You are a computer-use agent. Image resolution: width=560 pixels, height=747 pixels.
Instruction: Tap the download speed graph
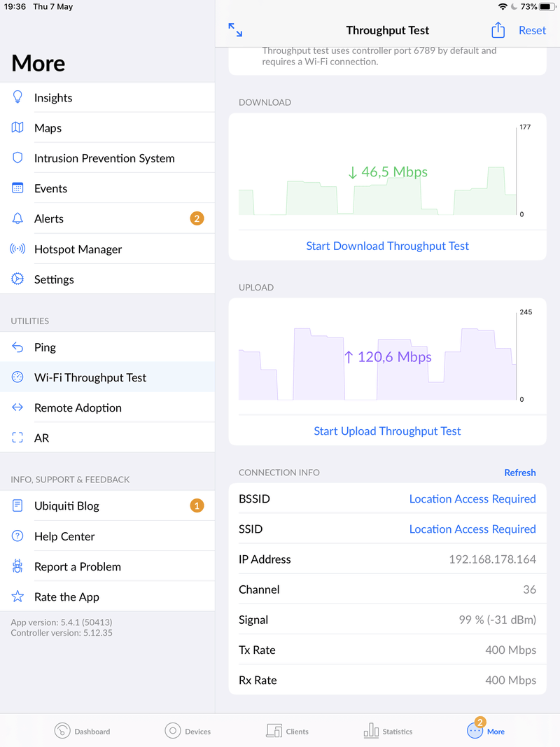coord(377,172)
